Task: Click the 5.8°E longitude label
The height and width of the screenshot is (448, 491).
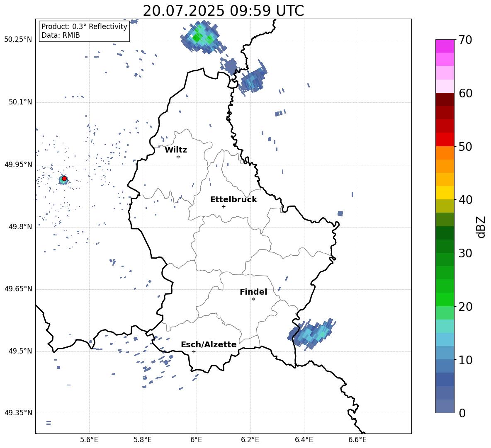Action: (143, 440)
